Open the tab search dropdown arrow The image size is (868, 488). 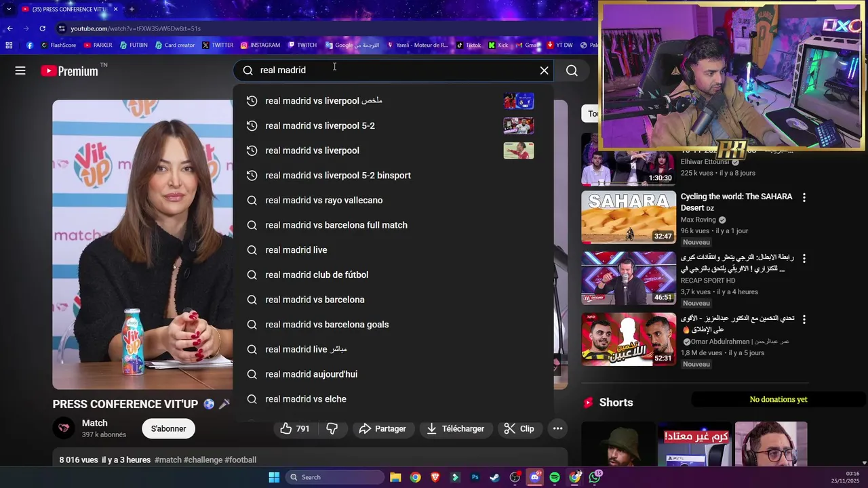point(9,9)
